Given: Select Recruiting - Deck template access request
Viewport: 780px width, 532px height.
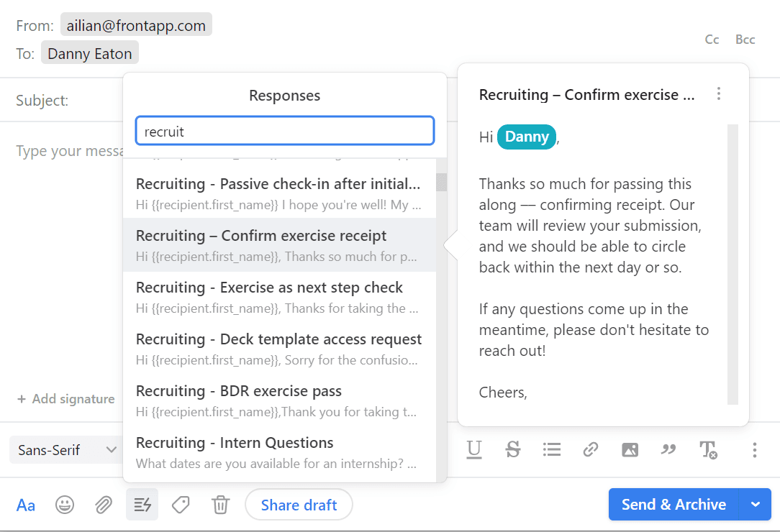Looking at the screenshot, I should (x=279, y=349).
